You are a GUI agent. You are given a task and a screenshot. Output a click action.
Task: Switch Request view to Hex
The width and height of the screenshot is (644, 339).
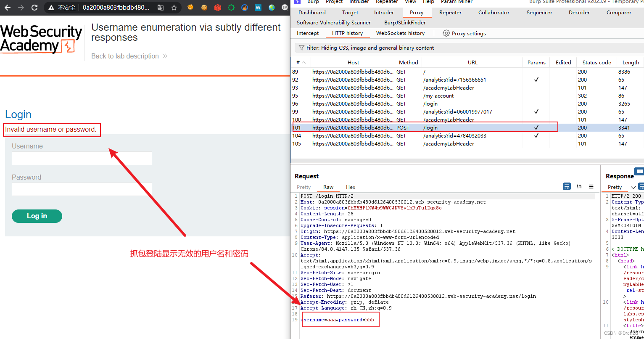(x=351, y=187)
